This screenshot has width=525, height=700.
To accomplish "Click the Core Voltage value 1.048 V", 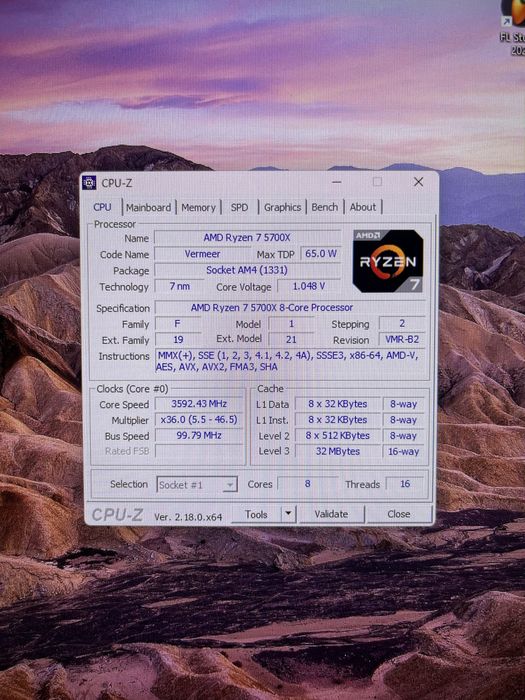I will [x=308, y=286].
